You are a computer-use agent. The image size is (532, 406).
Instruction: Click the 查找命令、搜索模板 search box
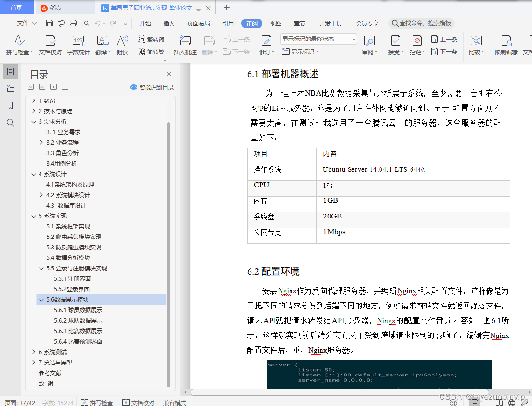[422, 23]
